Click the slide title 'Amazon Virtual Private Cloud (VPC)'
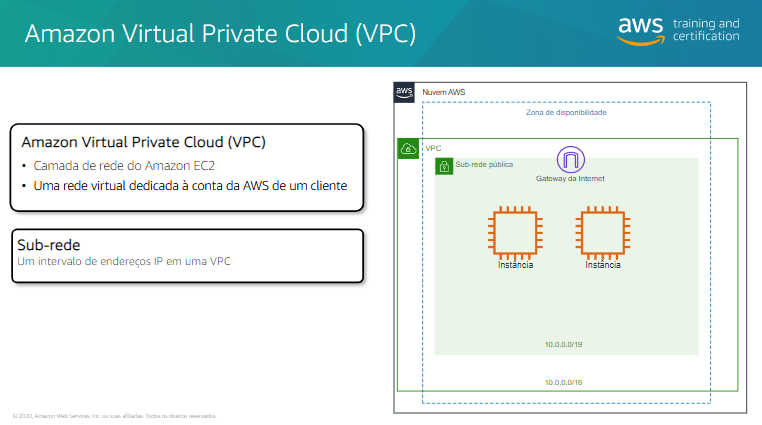762x425 pixels. coord(220,34)
